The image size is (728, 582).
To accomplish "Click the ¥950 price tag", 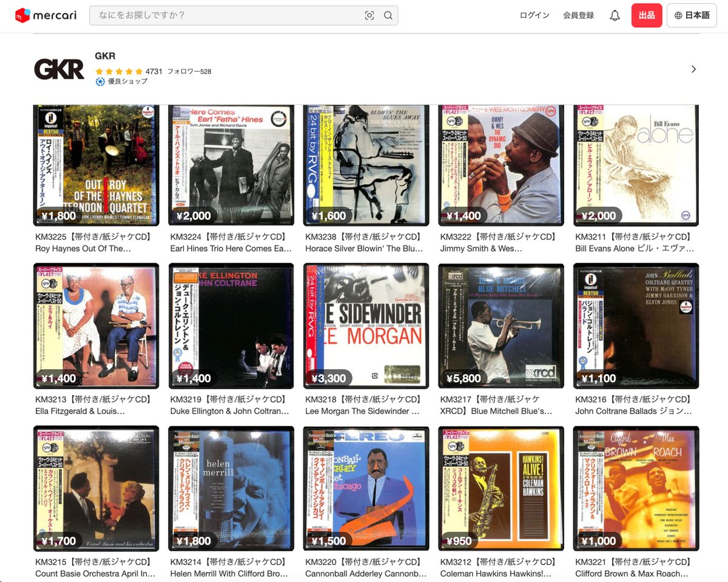I will pyautogui.click(x=459, y=541).
